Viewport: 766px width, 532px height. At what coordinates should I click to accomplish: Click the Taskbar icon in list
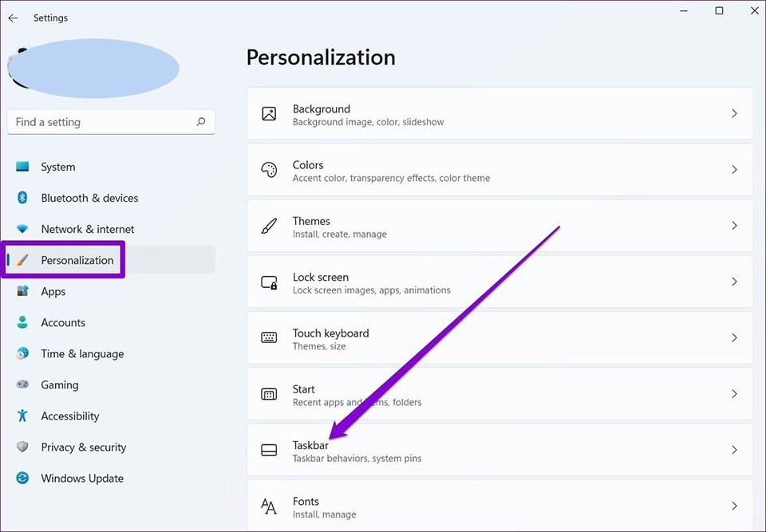[x=269, y=450]
